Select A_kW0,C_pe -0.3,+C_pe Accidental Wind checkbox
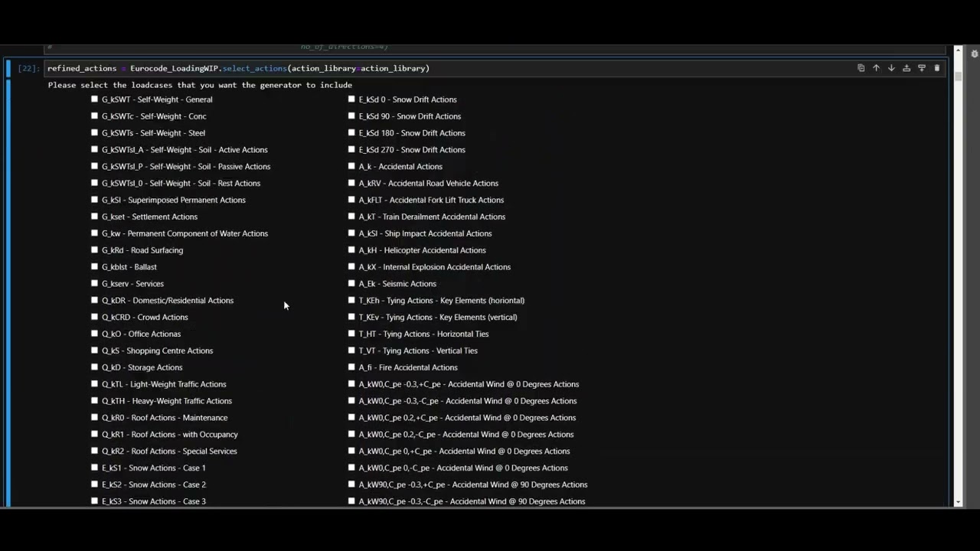 [351, 384]
